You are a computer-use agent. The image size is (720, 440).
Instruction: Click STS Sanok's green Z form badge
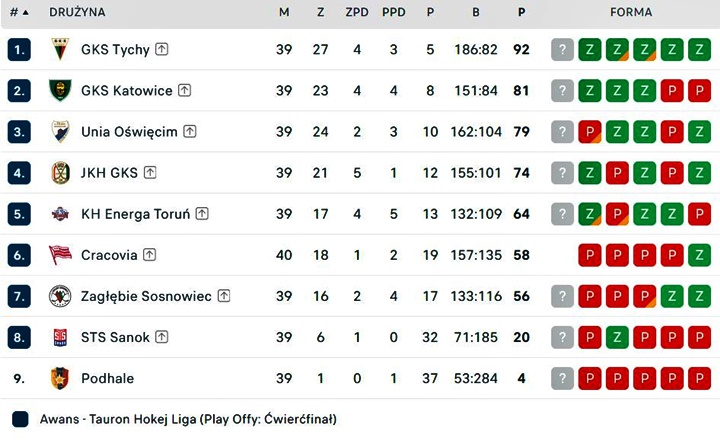(617, 337)
